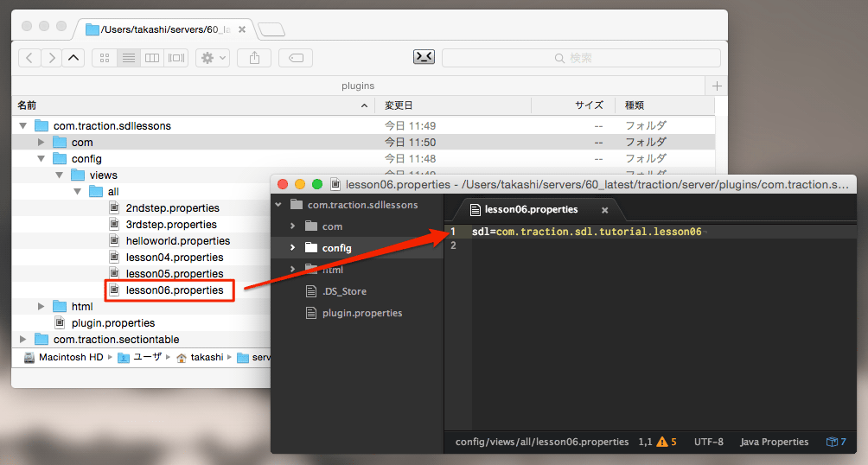
Task: Close the lesson06.properties editor tab
Action: (605, 210)
